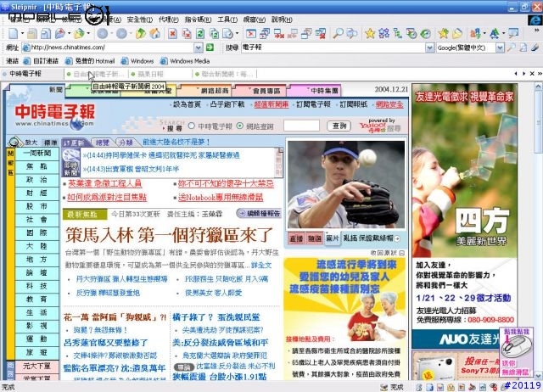Click the Internet Explorer logo icon at top right
This screenshot has width=543, height=392.
[535, 20]
